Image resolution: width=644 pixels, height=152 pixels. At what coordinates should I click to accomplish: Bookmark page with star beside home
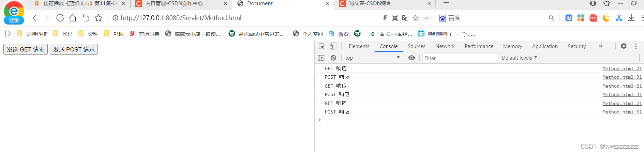click(99, 18)
